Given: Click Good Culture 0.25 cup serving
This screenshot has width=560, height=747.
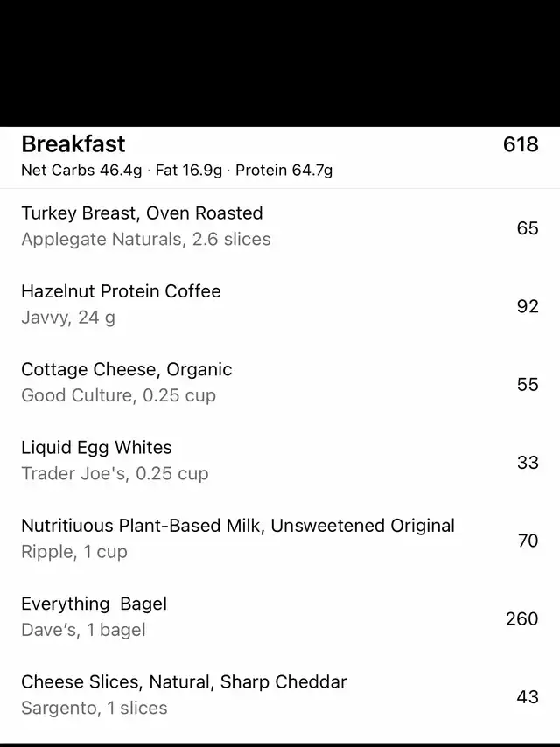Looking at the screenshot, I should point(118,395).
